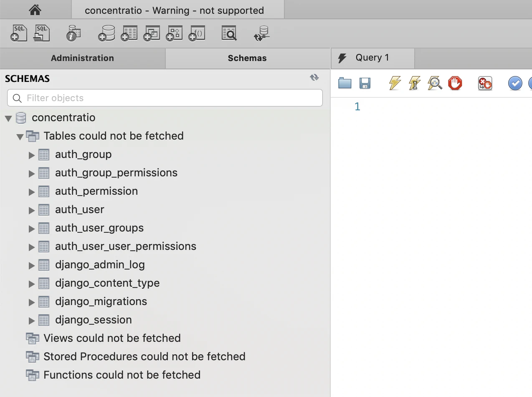This screenshot has height=397, width=532.
Task: Select the django_content_type table
Action: coord(107,283)
